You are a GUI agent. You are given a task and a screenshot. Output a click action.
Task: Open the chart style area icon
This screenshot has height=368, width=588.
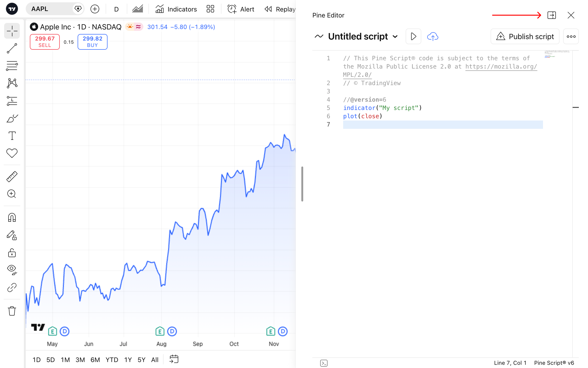[138, 9]
